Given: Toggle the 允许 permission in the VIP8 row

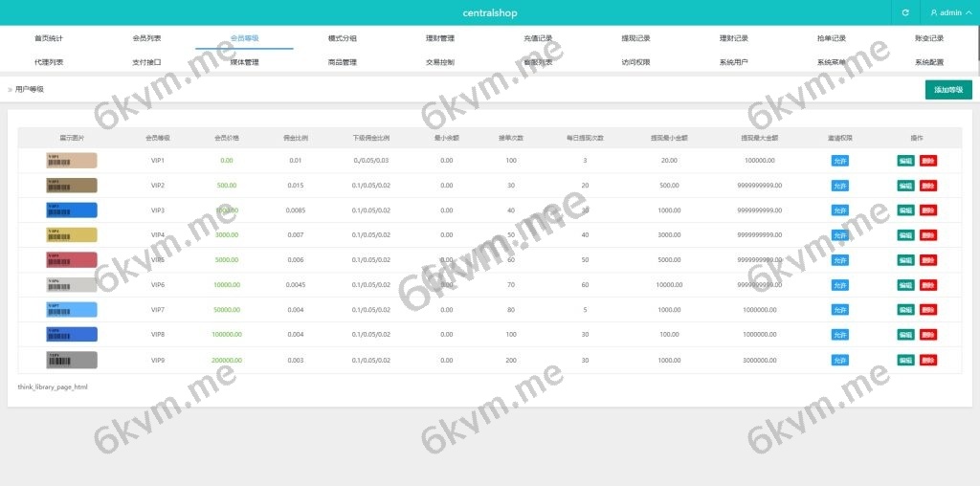Looking at the screenshot, I should pyautogui.click(x=840, y=335).
